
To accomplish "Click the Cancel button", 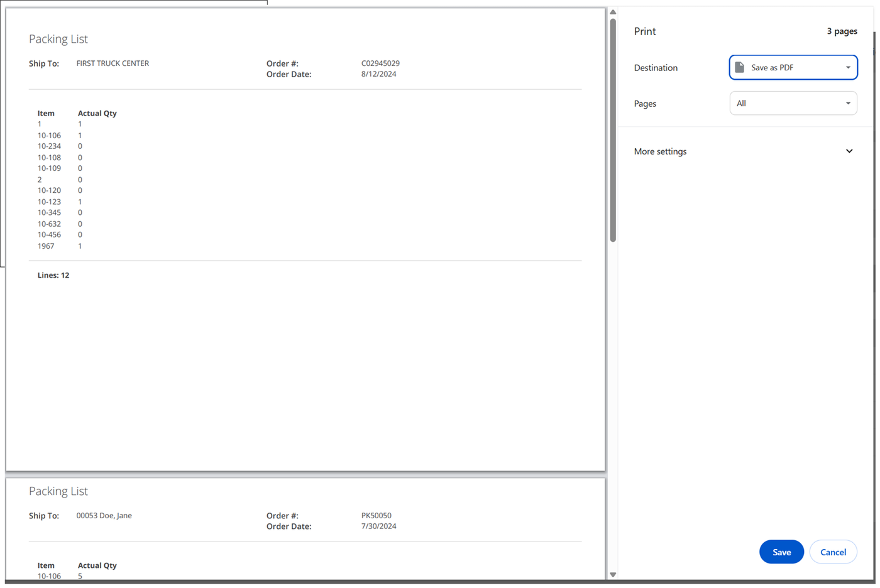I will [x=832, y=552].
